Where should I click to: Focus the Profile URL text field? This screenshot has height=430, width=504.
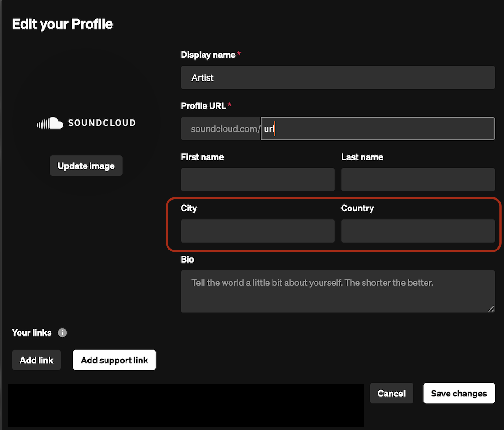(x=378, y=128)
